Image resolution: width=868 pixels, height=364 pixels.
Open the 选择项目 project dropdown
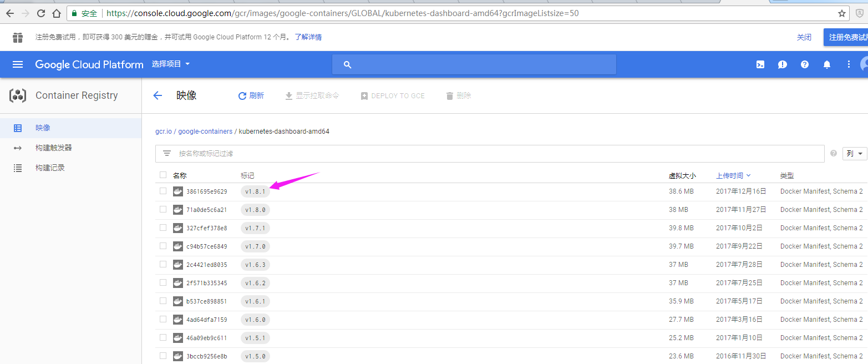(171, 64)
